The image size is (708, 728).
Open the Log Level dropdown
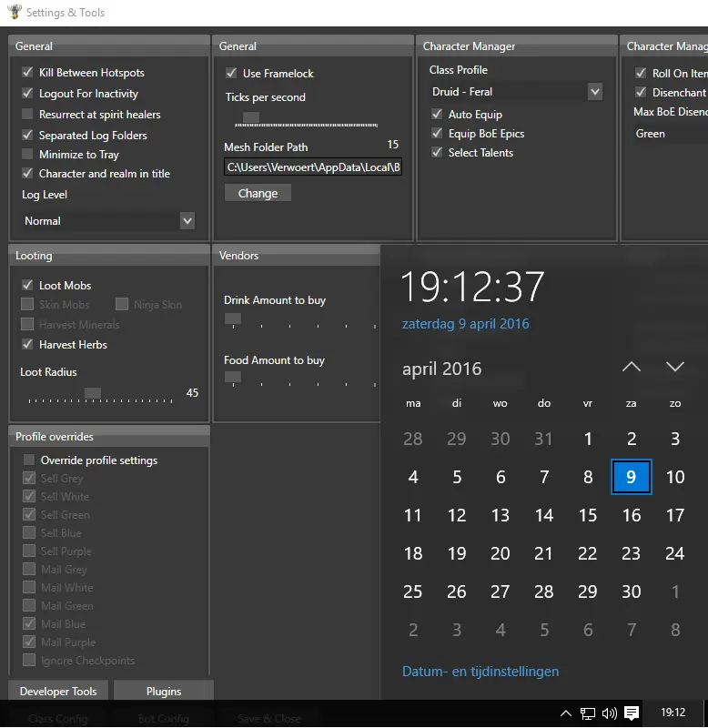click(108, 221)
